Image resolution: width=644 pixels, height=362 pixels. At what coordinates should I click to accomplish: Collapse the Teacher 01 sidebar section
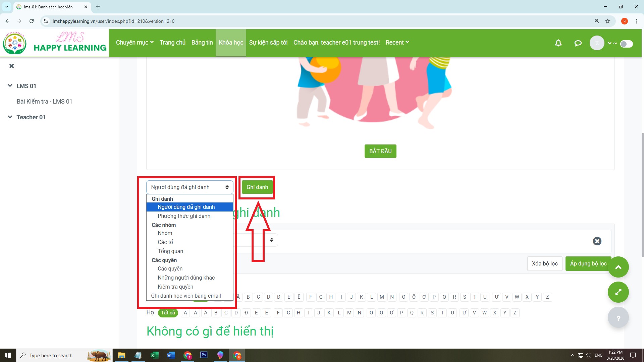click(x=10, y=117)
